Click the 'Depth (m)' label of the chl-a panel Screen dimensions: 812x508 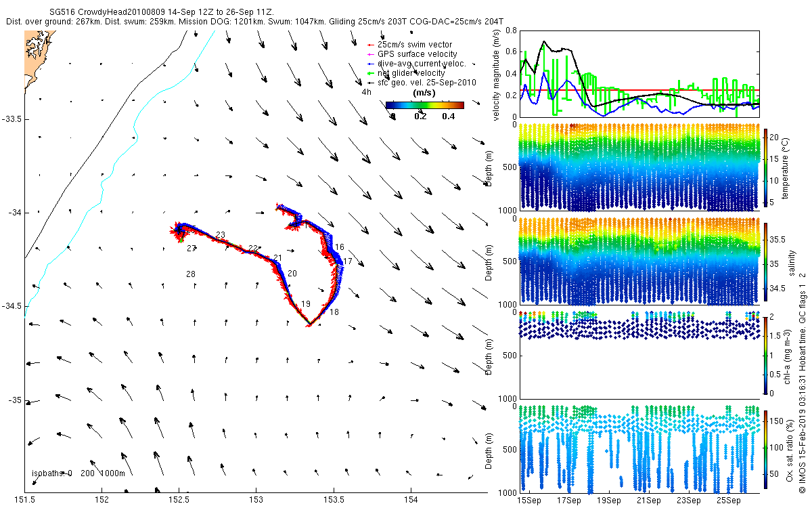(x=490, y=356)
